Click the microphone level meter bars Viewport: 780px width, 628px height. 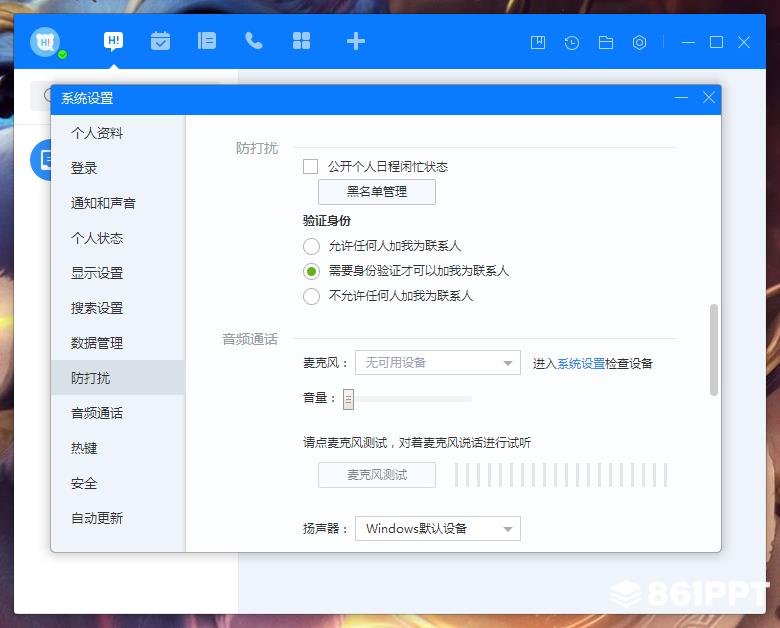(x=561, y=475)
